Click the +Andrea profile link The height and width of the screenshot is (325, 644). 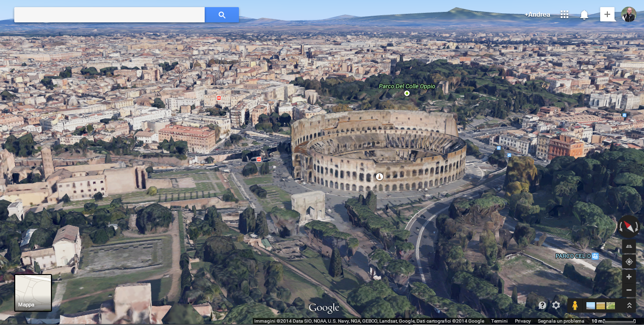click(537, 15)
